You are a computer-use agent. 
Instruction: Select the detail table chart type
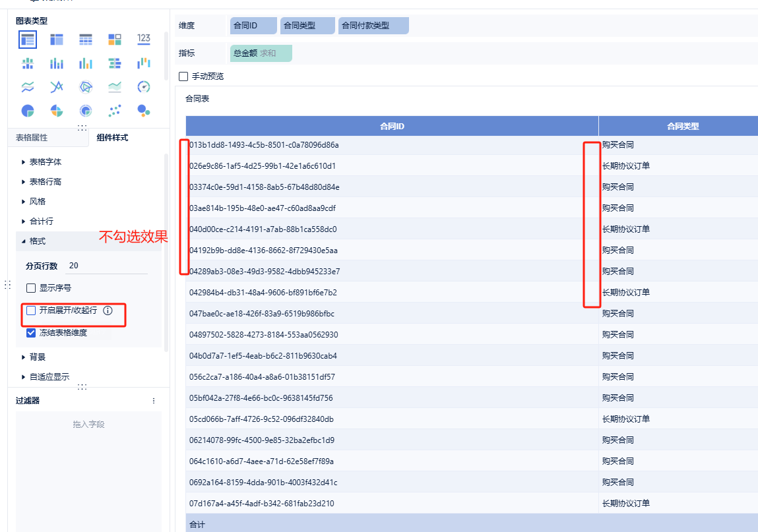point(28,40)
